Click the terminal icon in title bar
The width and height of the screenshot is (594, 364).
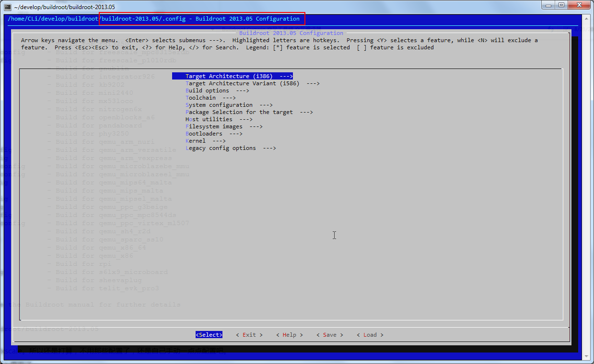tap(8, 7)
